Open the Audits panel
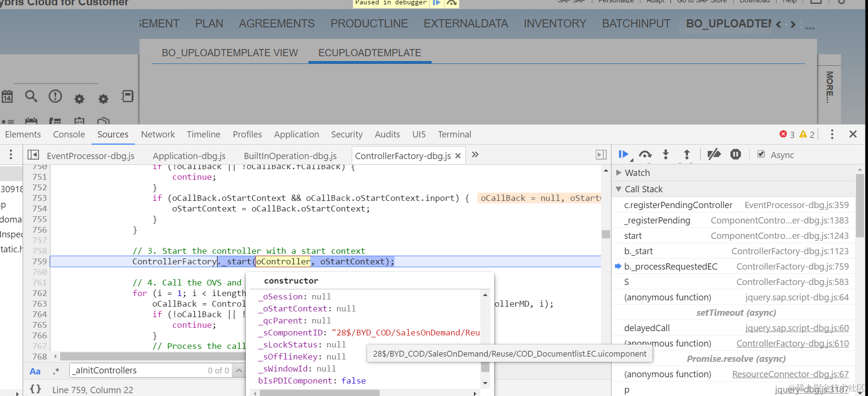The image size is (868, 396). 387,135
